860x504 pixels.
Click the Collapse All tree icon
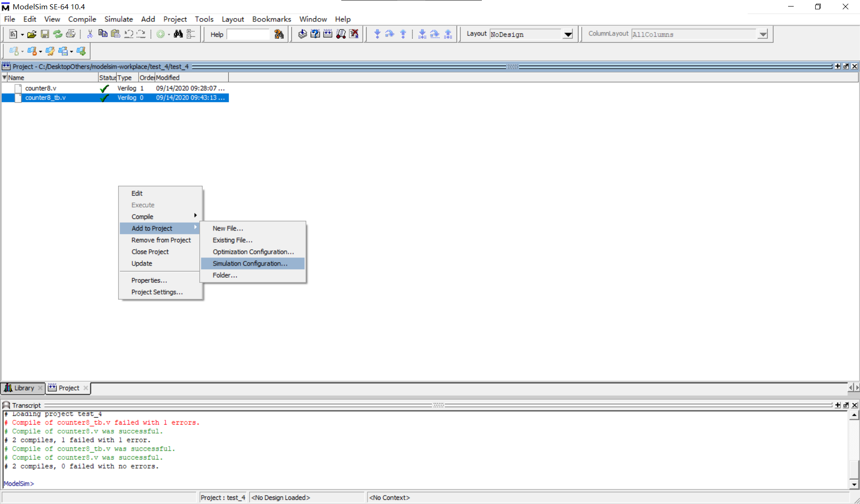click(190, 34)
